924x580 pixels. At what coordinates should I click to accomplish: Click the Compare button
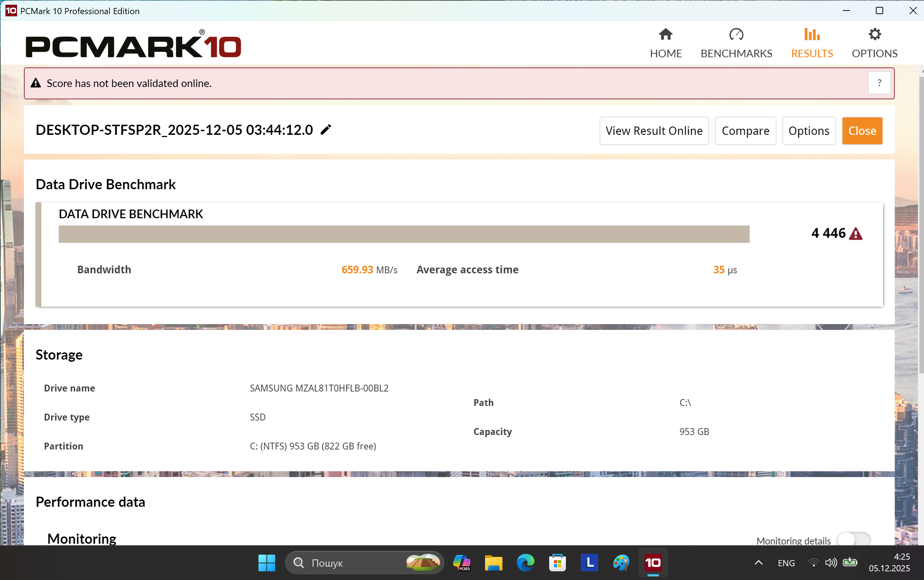click(x=745, y=131)
